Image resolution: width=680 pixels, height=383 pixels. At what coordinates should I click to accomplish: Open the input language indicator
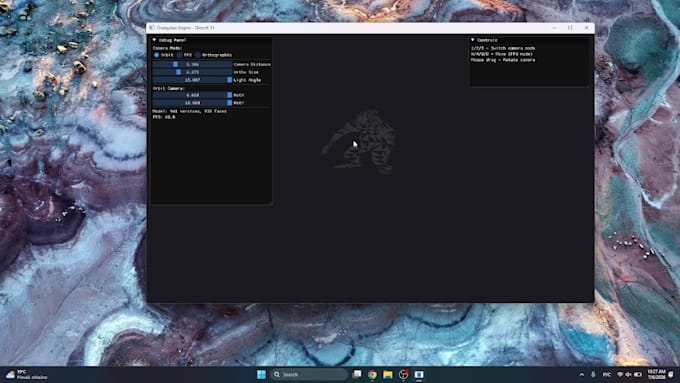coord(607,375)
